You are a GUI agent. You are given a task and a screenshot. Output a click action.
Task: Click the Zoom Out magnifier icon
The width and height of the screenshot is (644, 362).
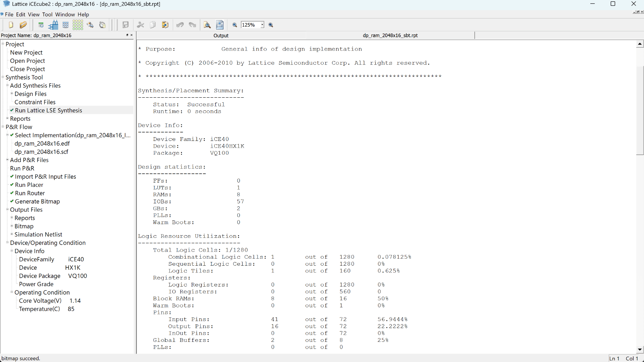tap(235, 25)
